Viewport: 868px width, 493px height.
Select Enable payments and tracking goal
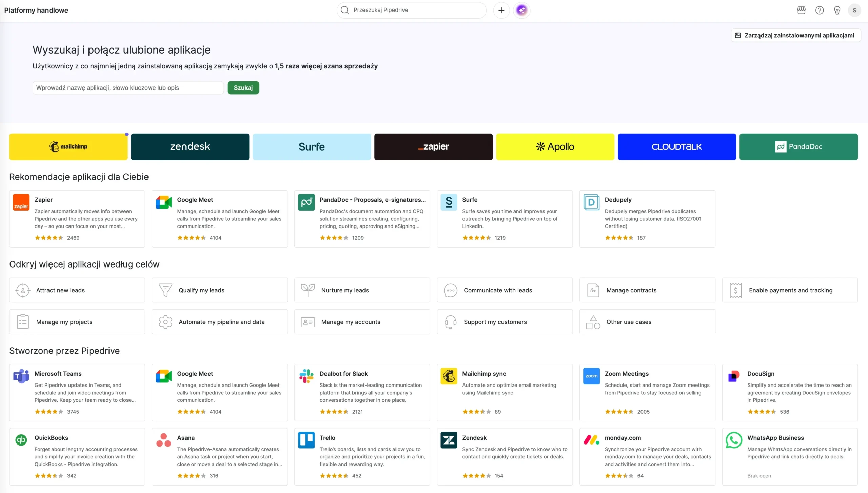(x=790, y=290)
